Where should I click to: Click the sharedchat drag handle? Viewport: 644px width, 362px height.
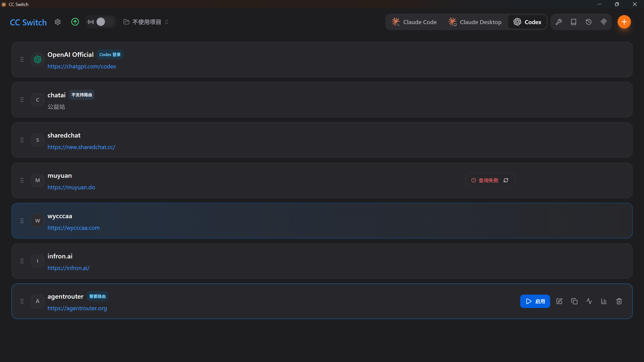[22, 140]
